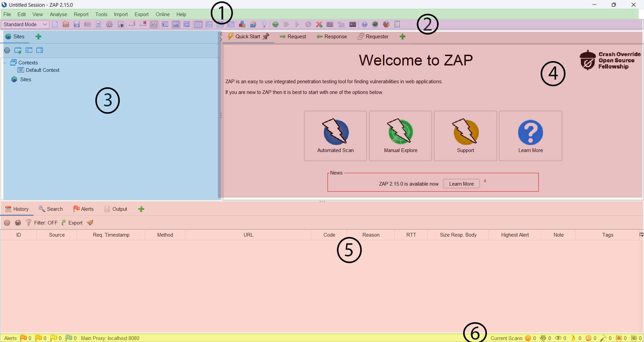Screen dimensions: 644x342
Task: Click the Zest record cassette toolbar icon
Action: tap(353, 24)
